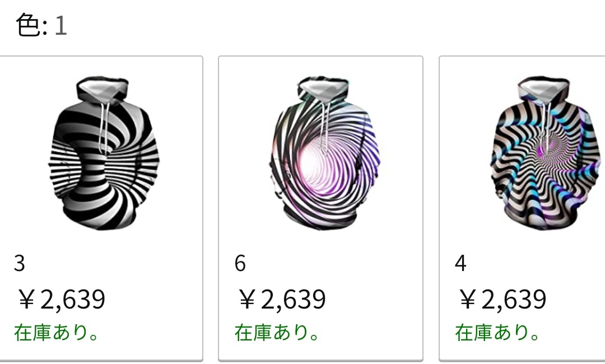The image size is (605, 364).
Task: Choose color option card labeled 4
Action: pos(522,208)
